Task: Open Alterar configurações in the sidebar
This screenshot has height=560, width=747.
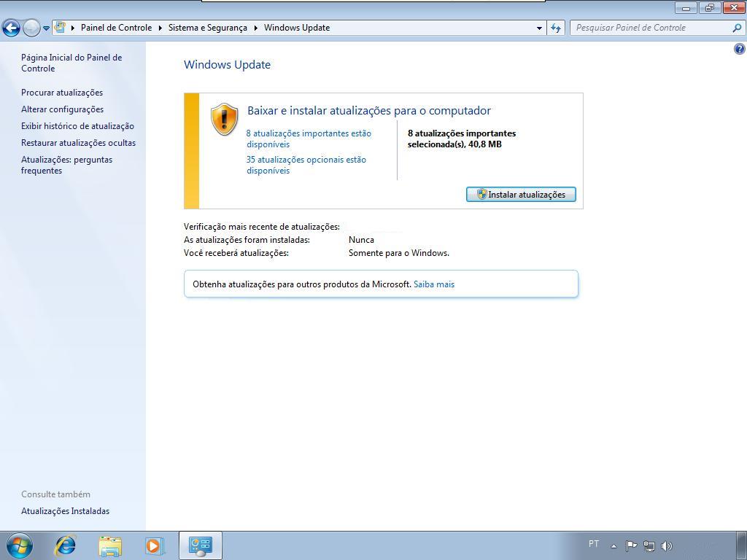Action: 63,109
